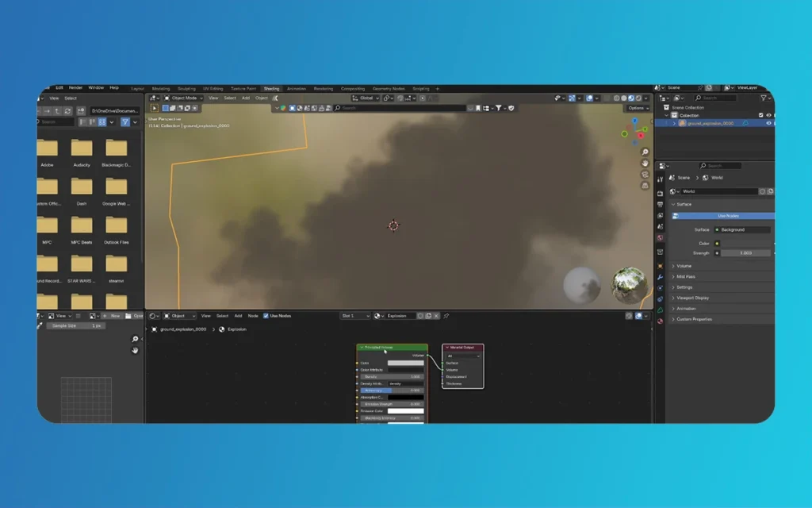Click the viewport zoom magnifier icon

click(x=645, y=152)
